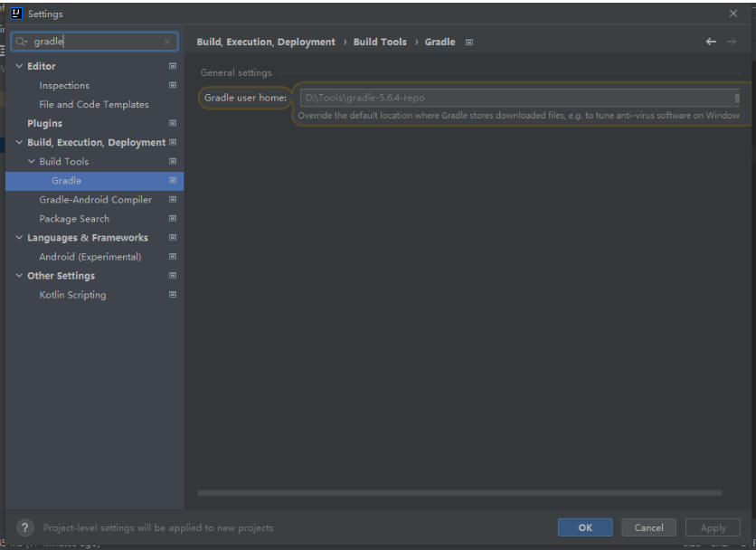Click Gradle in the breadcrumb
The height and width of the screenshot is (550, 756).
[439, 42]
